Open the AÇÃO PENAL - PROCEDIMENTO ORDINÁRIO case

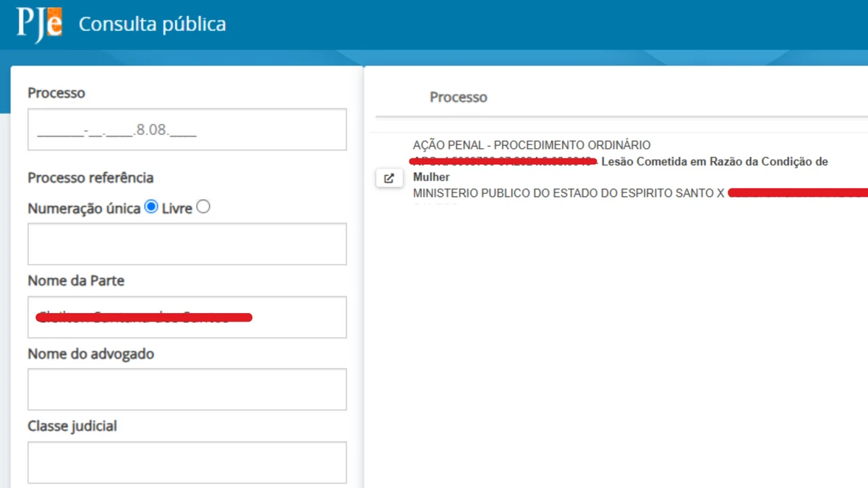click(532, 145)
